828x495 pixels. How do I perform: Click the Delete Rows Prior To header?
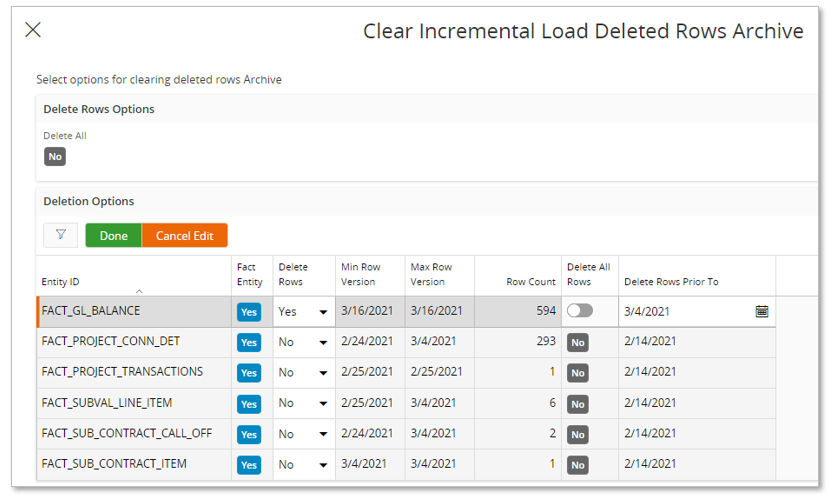coord(671,282)
